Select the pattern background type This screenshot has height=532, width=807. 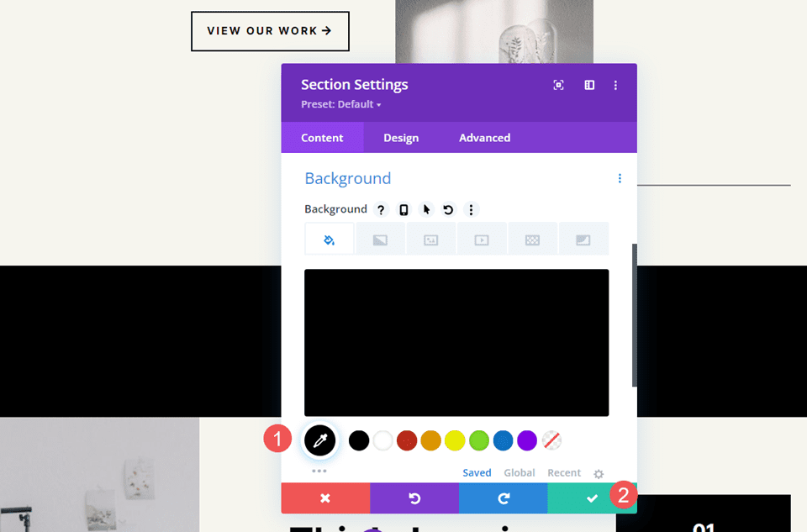(x=533, y=239)
